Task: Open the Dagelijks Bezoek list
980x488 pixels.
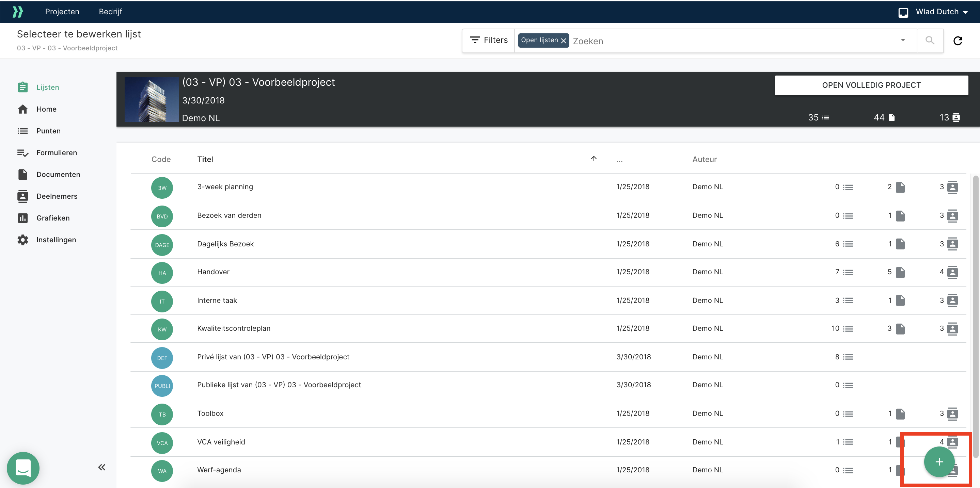Action: 225,244
